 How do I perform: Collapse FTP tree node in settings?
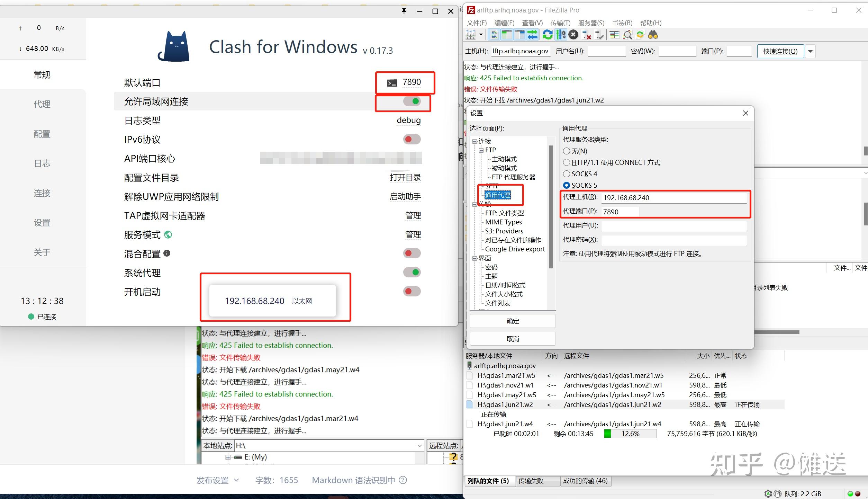(481, 150)
